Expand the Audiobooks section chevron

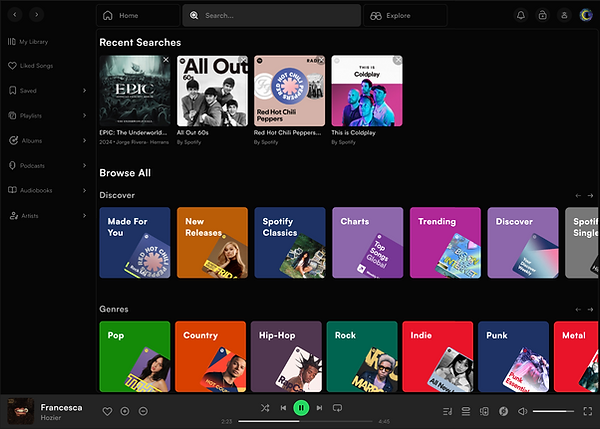(85, 190)
